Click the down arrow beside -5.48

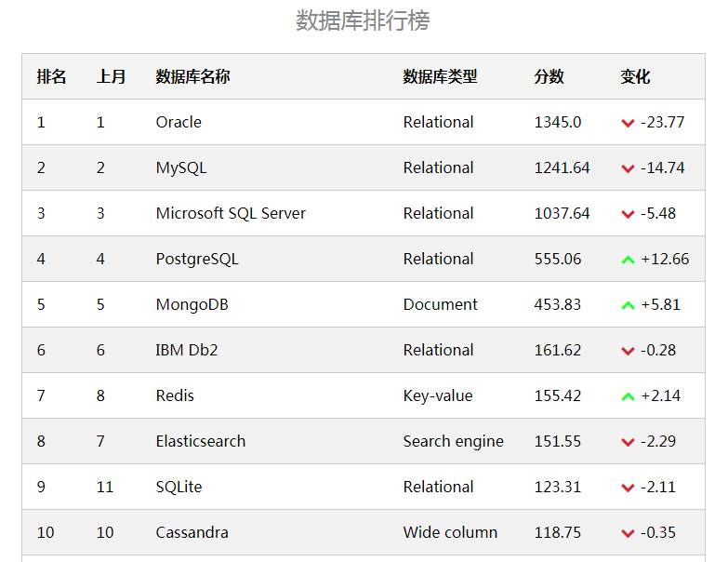[x=628, y=214]
